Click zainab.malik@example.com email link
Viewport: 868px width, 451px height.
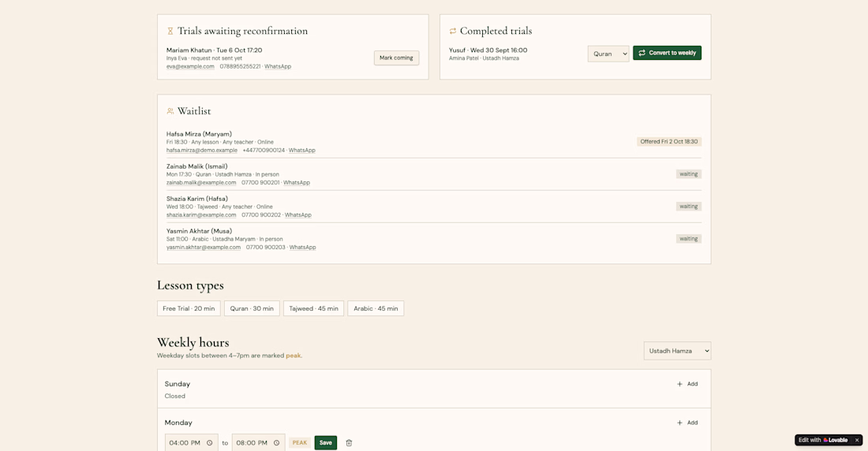201,183
